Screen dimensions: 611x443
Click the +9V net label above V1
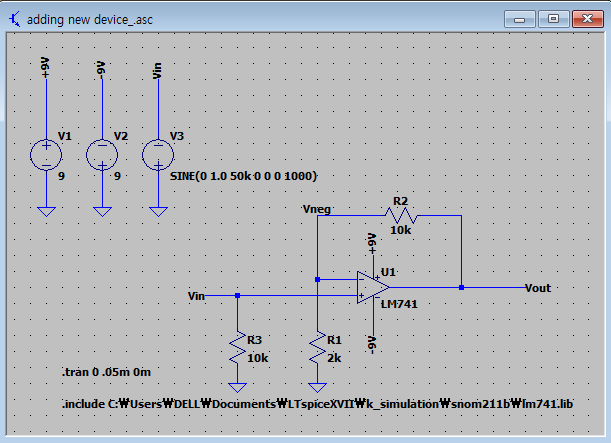coord(45,67)
